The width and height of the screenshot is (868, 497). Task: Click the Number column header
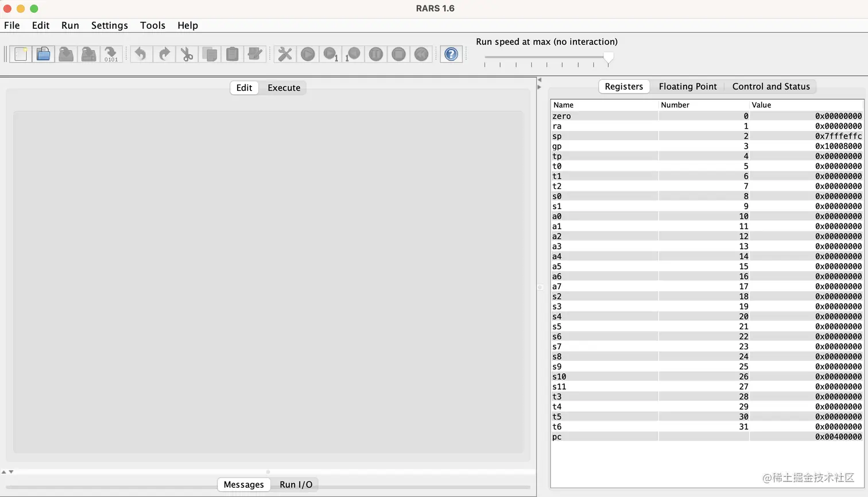(704, 105)
